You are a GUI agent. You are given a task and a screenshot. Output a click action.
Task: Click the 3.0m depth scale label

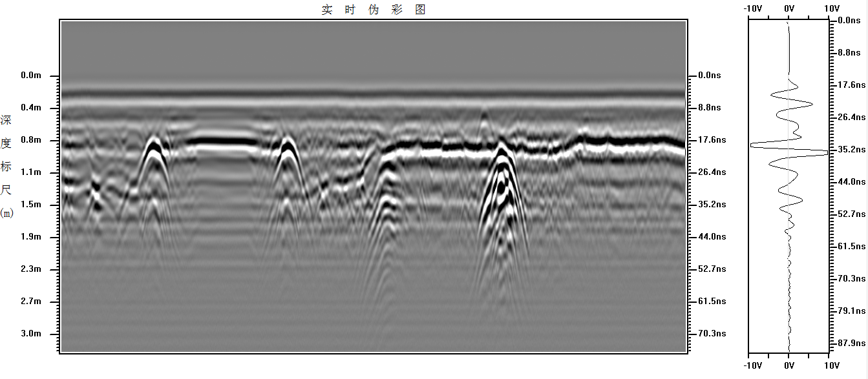(30, 334)
